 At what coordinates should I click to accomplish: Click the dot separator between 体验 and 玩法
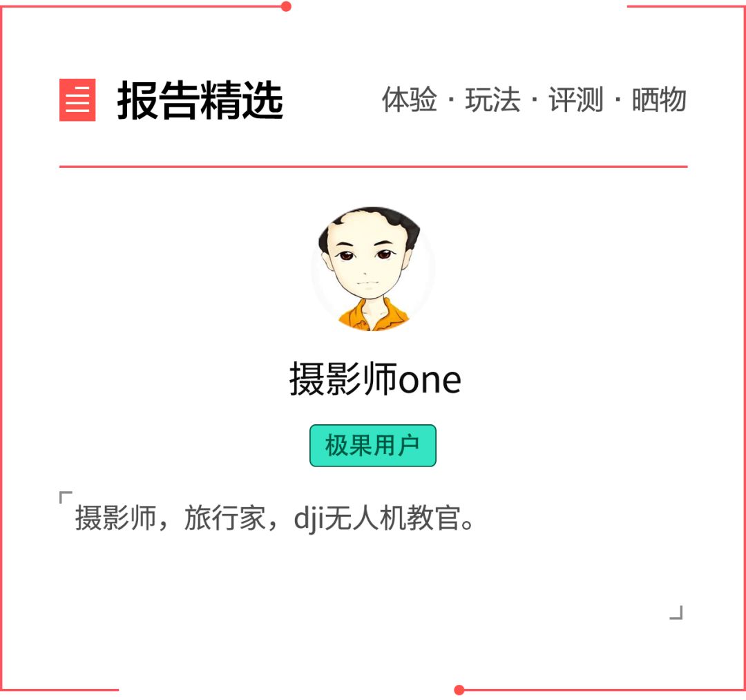(451, 100)
